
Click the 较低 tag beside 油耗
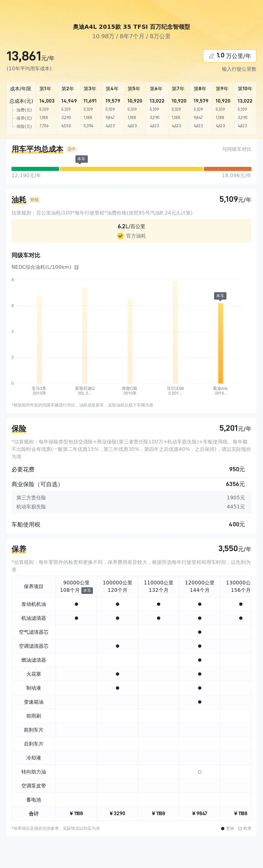click(x=34, y=200)
